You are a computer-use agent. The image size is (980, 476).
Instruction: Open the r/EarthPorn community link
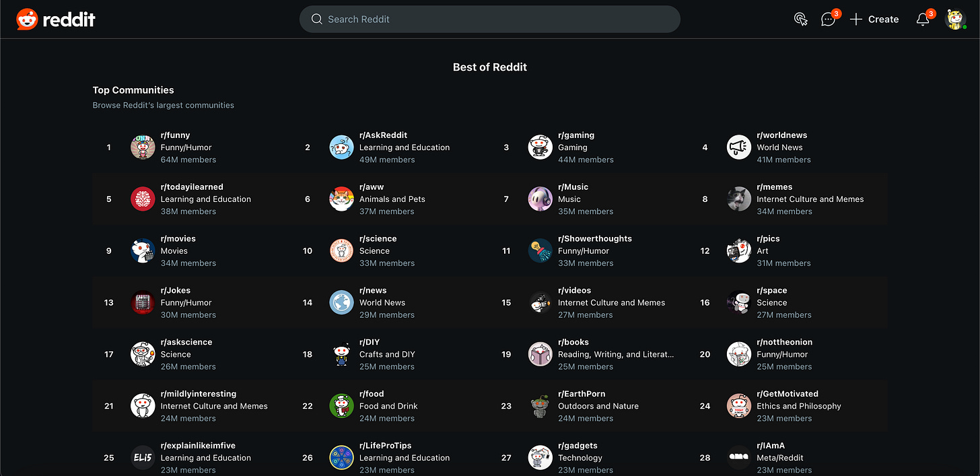582,395
